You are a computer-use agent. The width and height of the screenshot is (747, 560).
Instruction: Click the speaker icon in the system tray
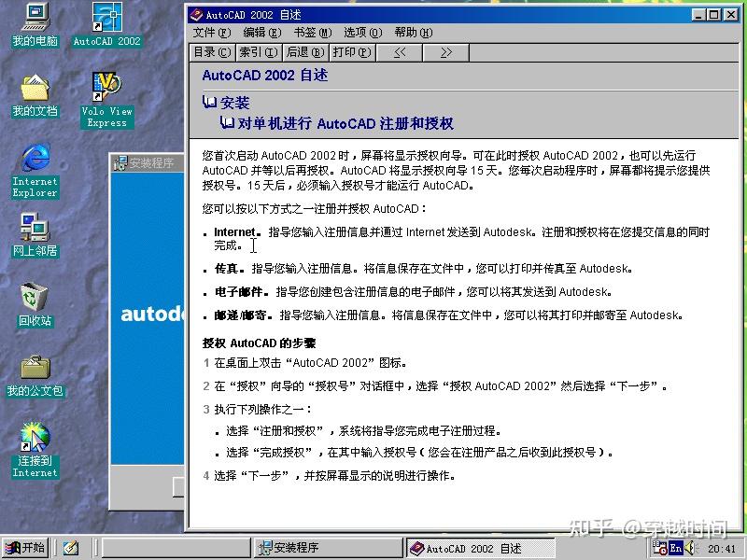pyautogui.click(x=688, y=549)
